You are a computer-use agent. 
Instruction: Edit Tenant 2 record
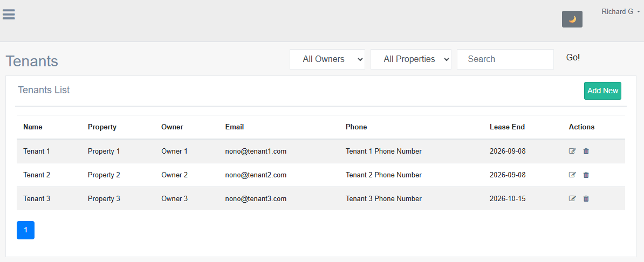[x=572, y=175]
